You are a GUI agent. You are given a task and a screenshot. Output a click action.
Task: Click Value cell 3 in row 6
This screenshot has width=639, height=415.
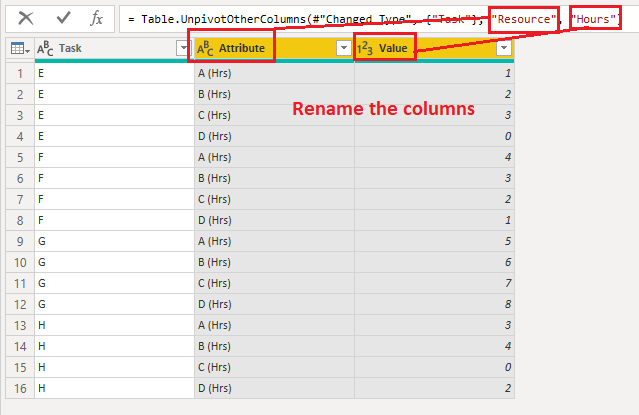click(434, 178)
